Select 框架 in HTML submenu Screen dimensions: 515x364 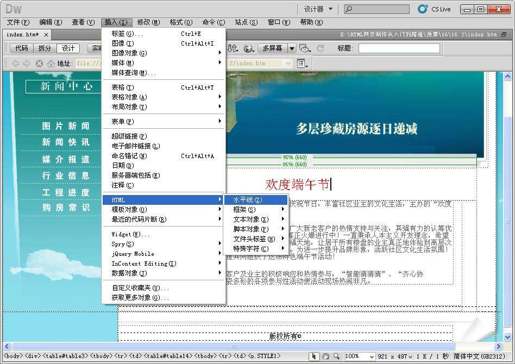coord(256,209)
